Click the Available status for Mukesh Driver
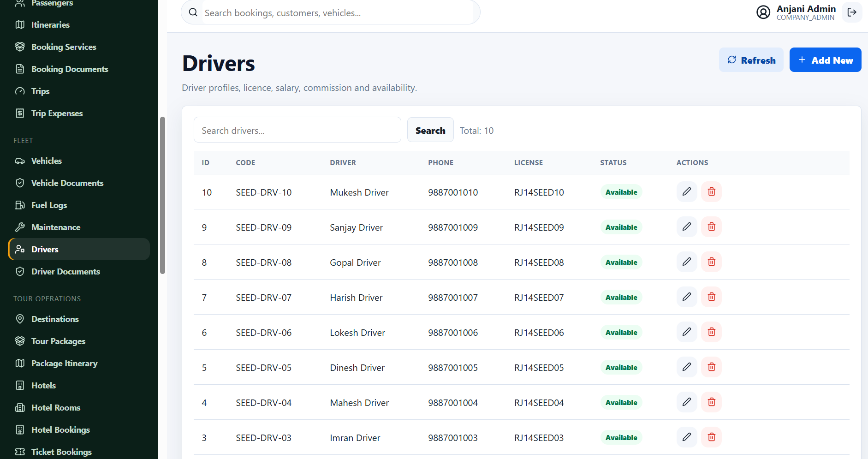 click(x=621, y=192)
